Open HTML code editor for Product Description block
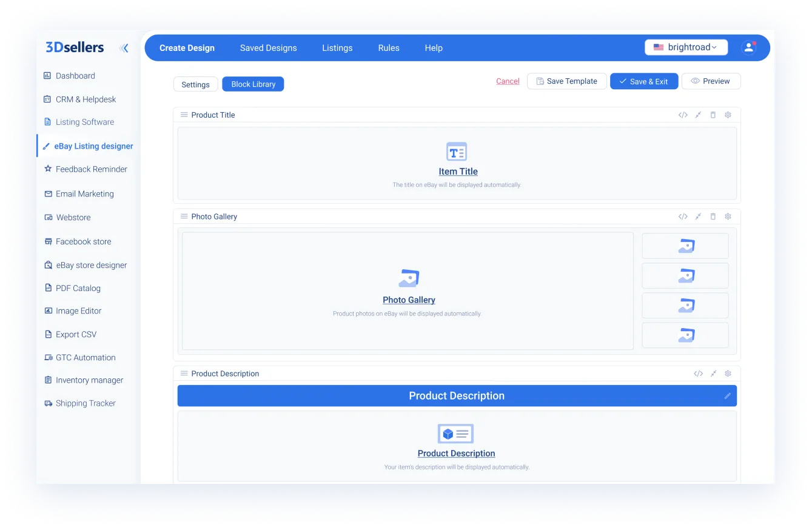This screenshot has width=812, height=527. (x=698, y=374)
